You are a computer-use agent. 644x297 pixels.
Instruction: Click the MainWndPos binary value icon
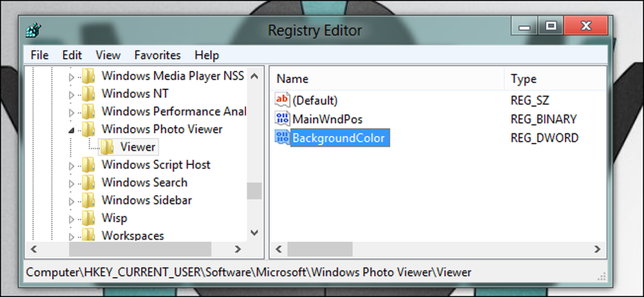283,119
